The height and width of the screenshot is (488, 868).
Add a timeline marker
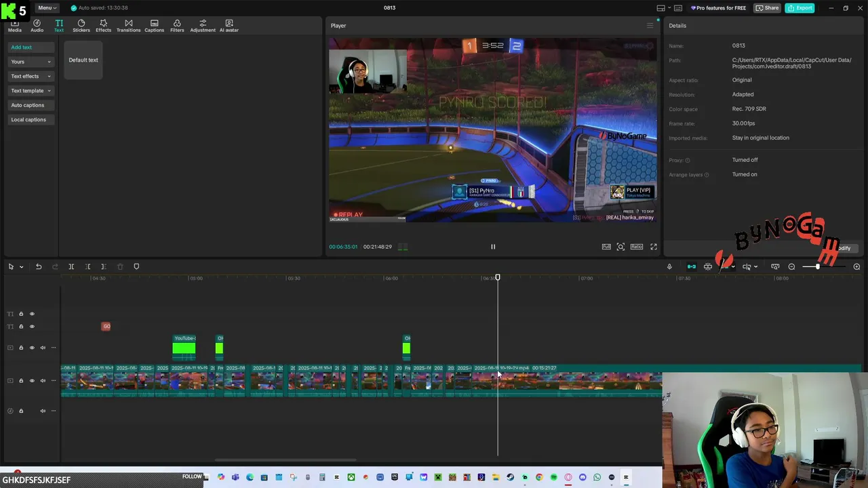136,266
